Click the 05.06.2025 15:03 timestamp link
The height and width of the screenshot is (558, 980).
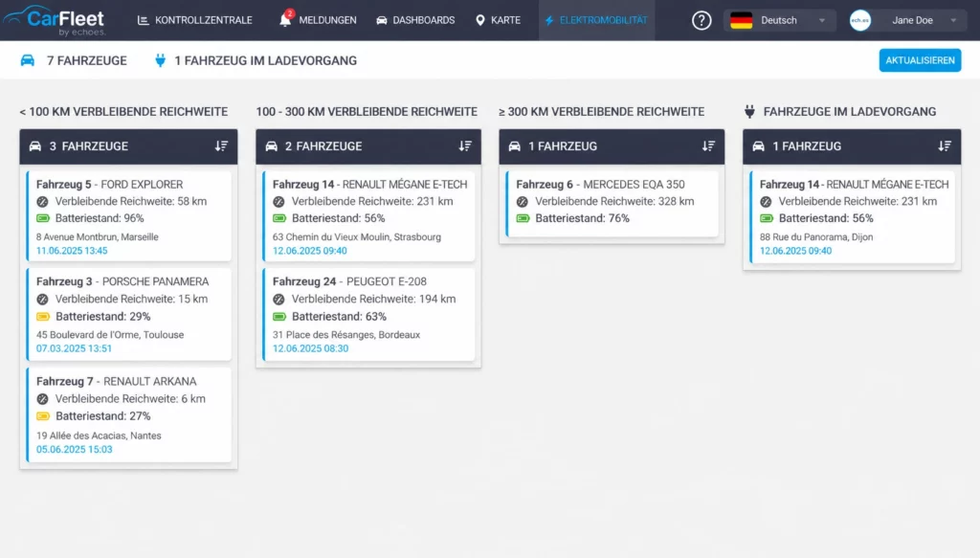tap(75, 449)
